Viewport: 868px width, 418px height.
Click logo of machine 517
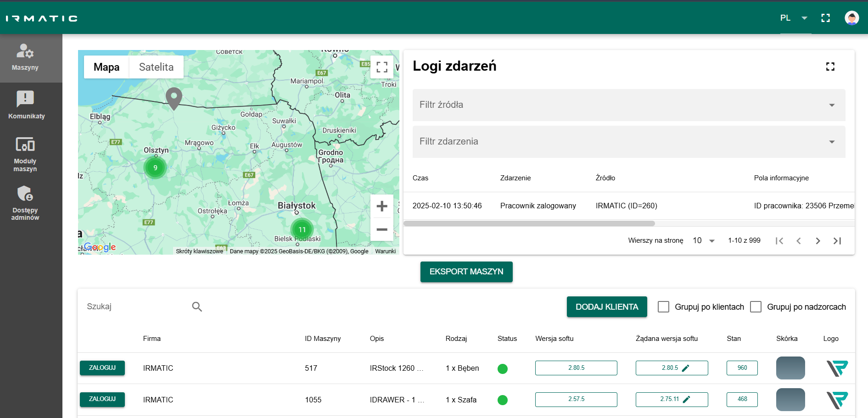(x=837, y=368)
